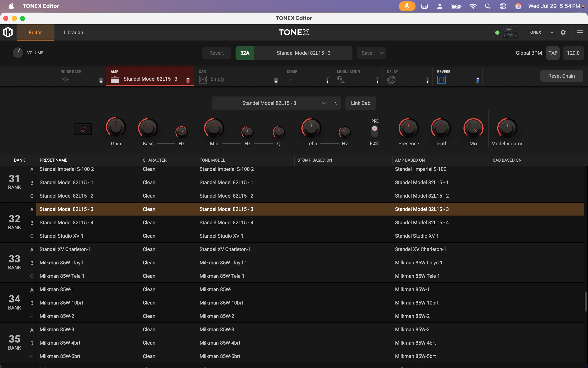The height and width of the screenshot is (368, 588).
Task: Switch to the Editor tab
Action: (35, 32)
